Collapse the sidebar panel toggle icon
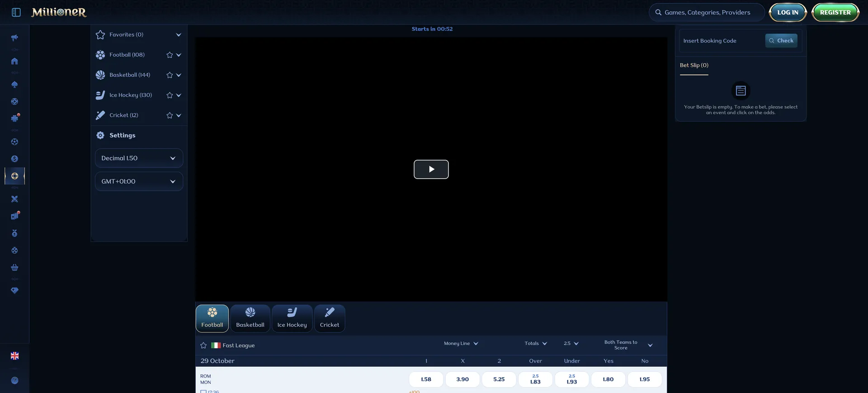The width and height of the screenshot is (868, 393). point(16,12)
